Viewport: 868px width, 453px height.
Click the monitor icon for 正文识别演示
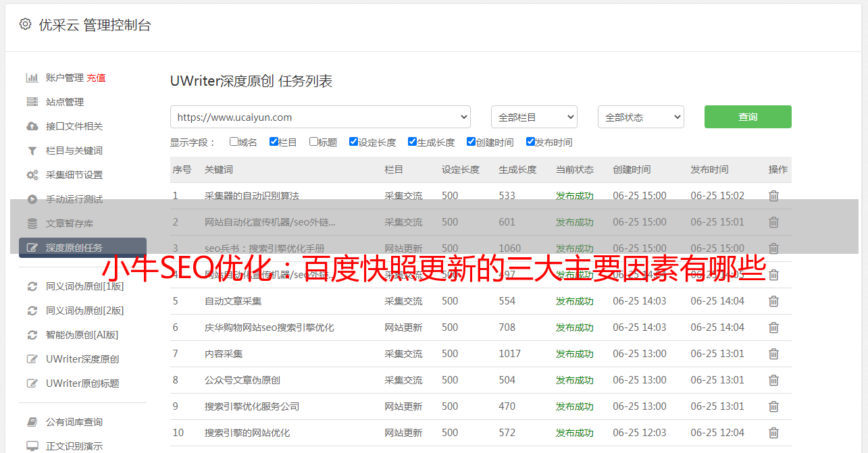tap(32, 446)
